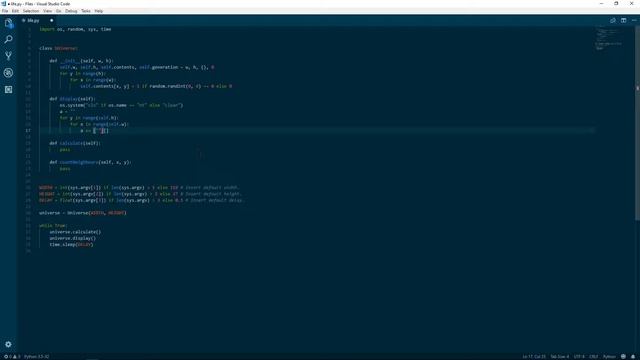Open the Extensions view in activity bar

point(8,89)
